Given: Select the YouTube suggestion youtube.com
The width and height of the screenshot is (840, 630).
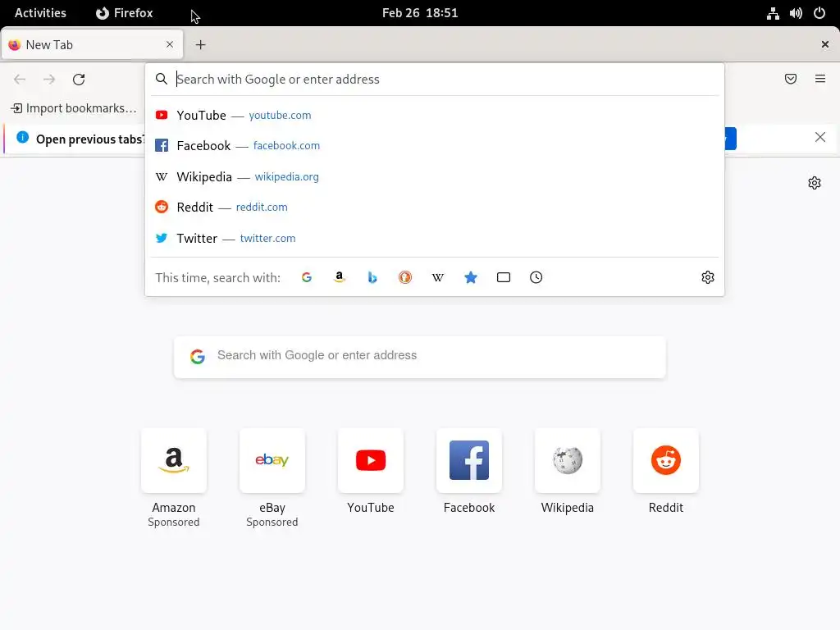Looking at the screenshot, I should [x=435, y=115].
